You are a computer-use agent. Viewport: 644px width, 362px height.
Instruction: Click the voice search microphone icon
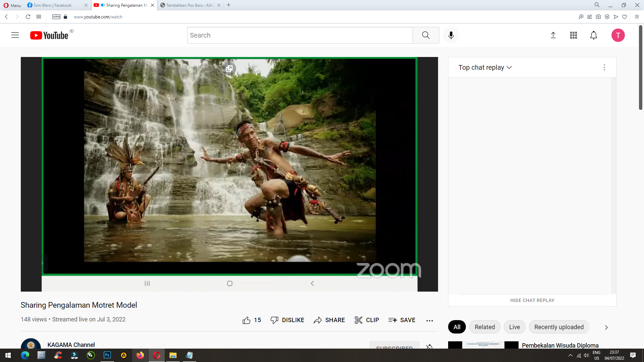click(451, 35)
